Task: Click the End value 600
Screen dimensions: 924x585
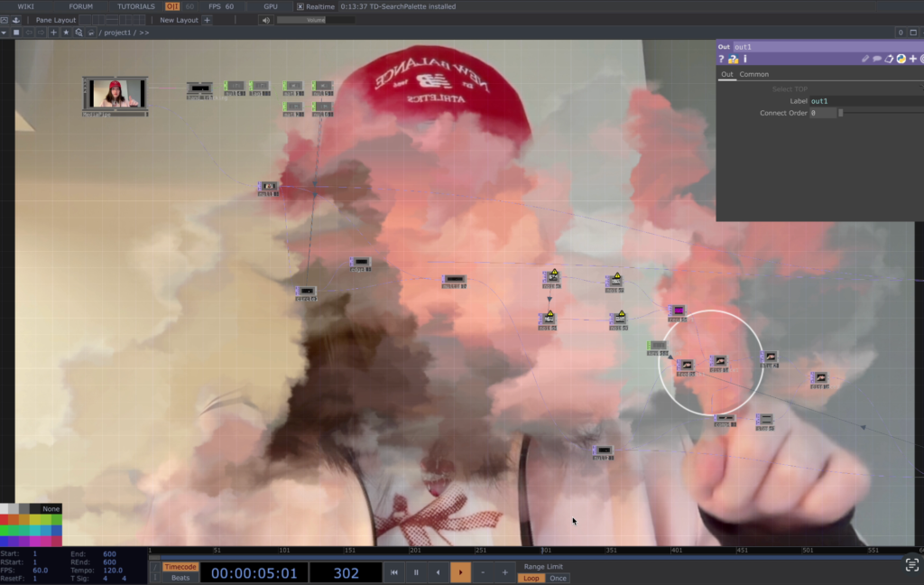Action: click(109, 554)
